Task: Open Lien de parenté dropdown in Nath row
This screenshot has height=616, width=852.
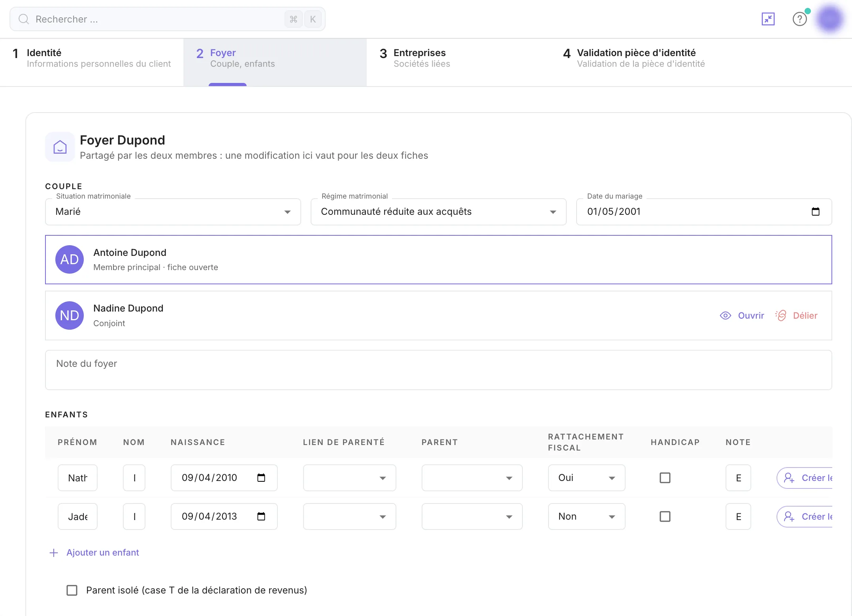Action: click(350, 478)
